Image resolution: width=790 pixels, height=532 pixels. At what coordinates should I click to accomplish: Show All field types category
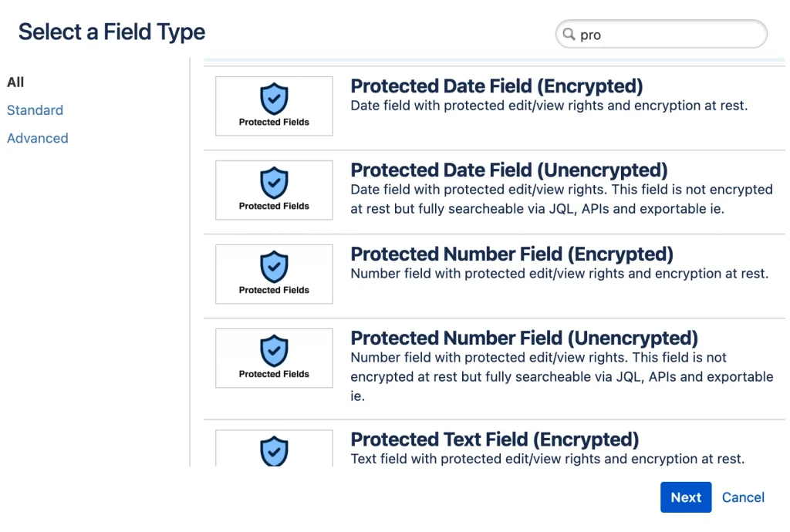coord(15,82)
